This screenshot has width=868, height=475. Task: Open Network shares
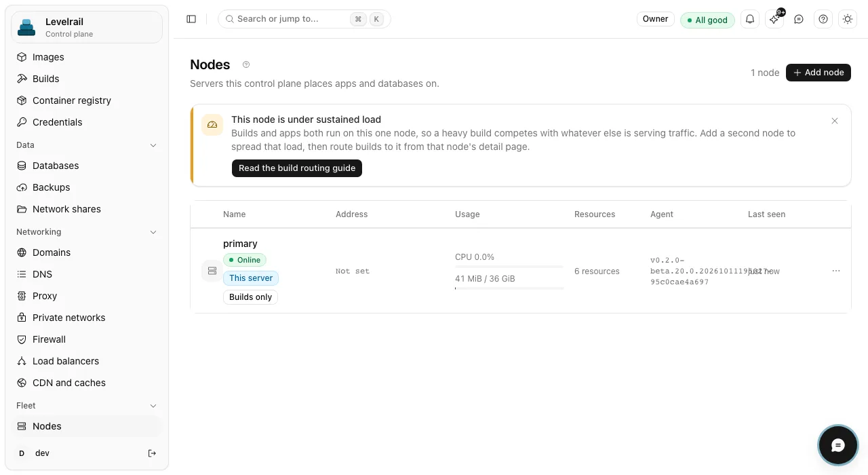tap(87, 209)
